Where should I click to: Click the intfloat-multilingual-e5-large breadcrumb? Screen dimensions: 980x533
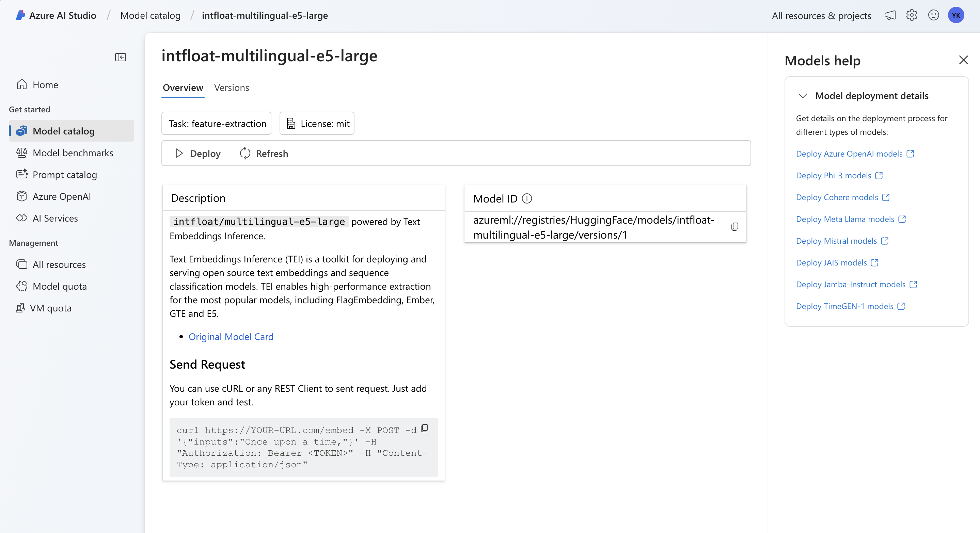click(265, 15)
